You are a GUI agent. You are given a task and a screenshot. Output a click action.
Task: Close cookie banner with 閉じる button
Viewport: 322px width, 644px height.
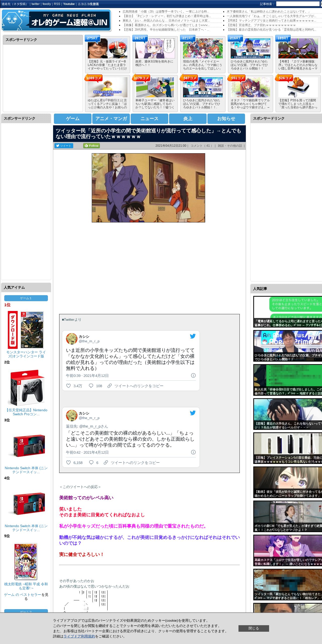point(254,628)
